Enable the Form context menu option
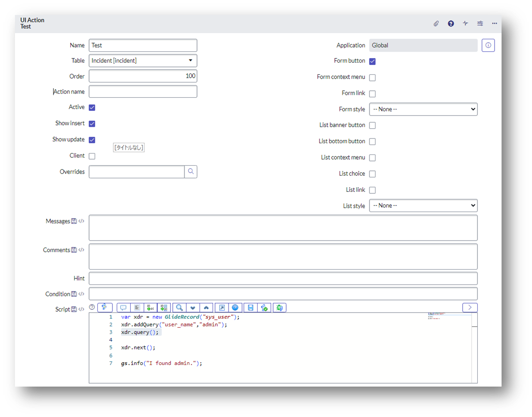This screenshot has height=417, width=532. 372,77
